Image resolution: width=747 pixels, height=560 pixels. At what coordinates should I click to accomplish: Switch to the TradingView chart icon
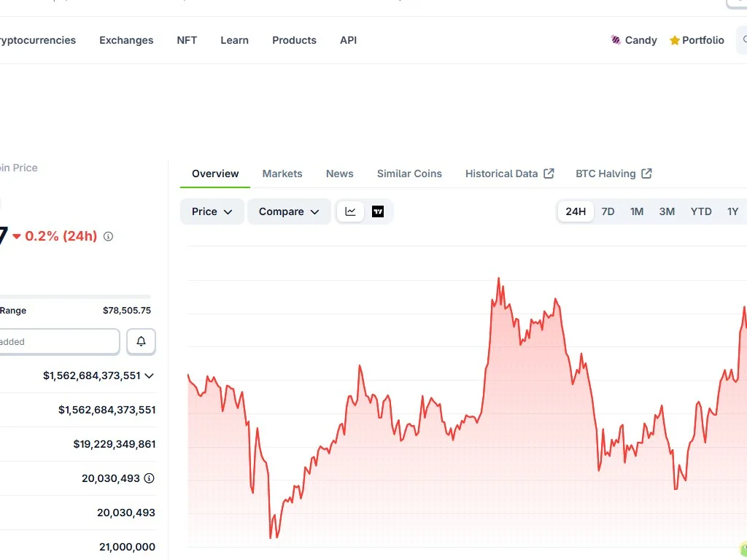[378, 211]
